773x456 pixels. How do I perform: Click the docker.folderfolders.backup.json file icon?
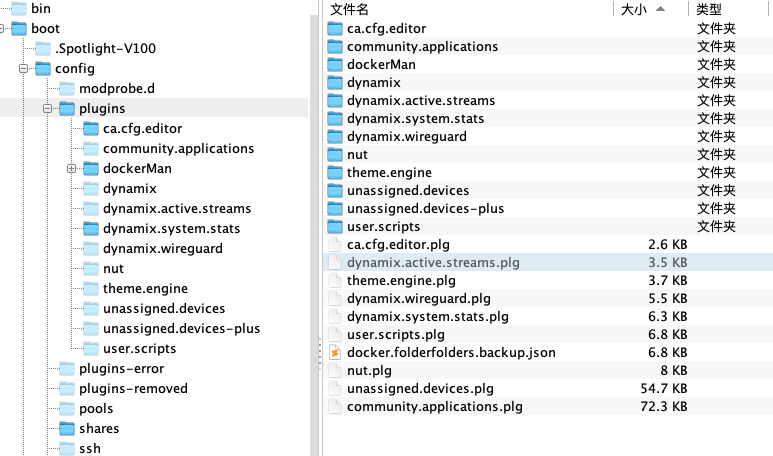pyautogui.click(x=335, y=352)
